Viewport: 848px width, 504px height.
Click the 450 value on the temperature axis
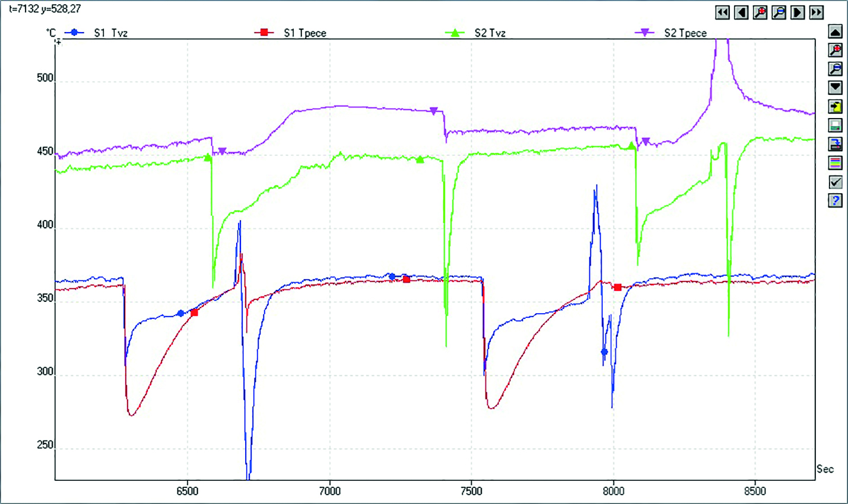pyautogui.click(x=45, y=152)
